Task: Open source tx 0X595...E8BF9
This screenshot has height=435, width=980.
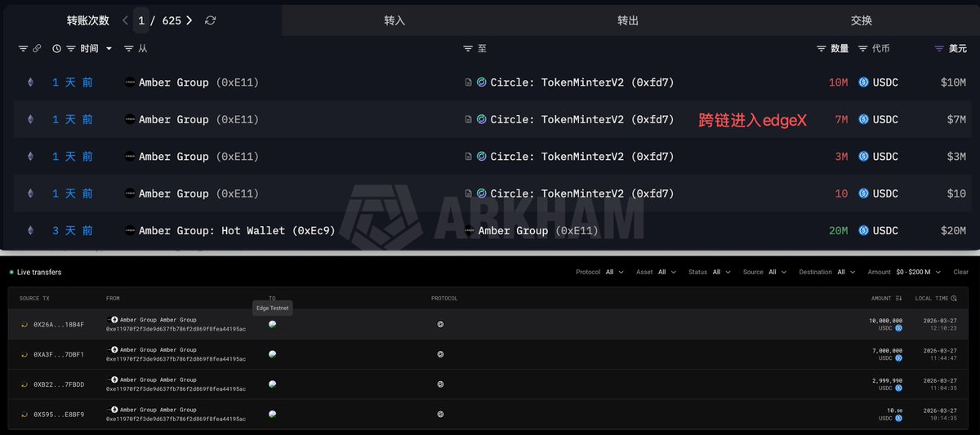Action: (58, 415)
